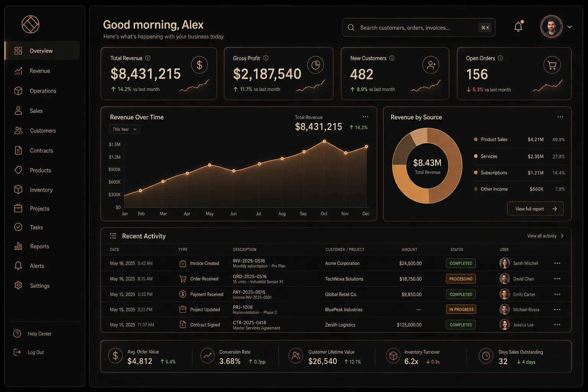588x392 pixels.
Task: Click the IN PROGRESS status badge
Action: 461,309
